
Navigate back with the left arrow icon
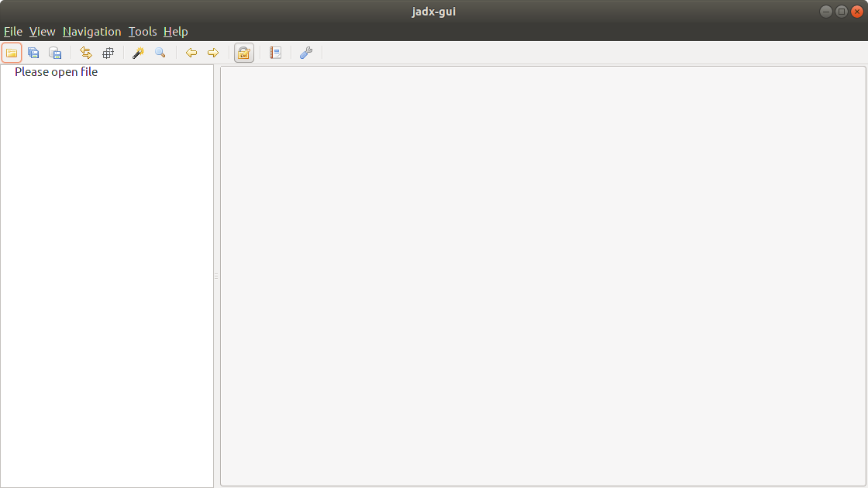point(191,52)
